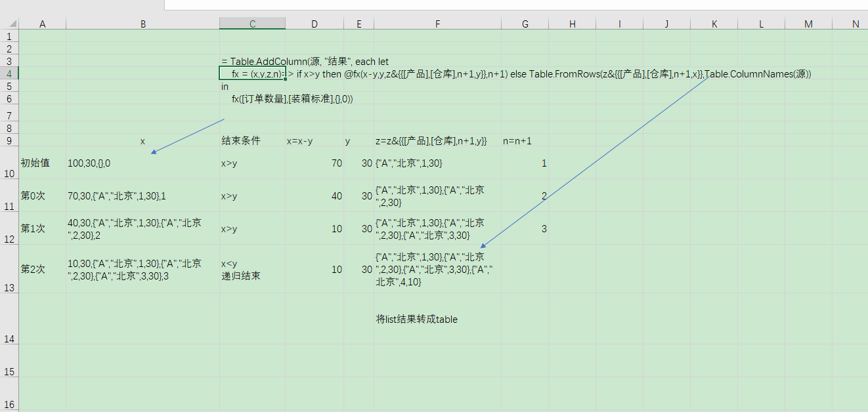Click the fill handle of selected cell C4

pos(286,79)
